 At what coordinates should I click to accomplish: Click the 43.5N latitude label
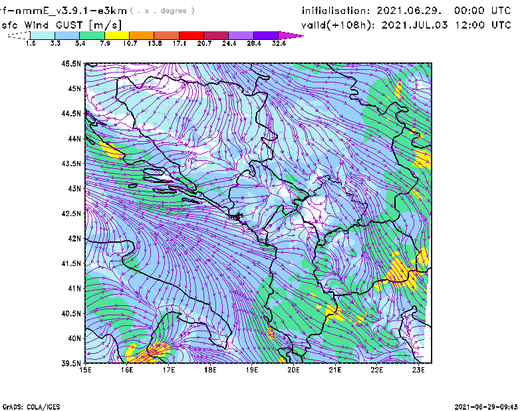(71, 164)
